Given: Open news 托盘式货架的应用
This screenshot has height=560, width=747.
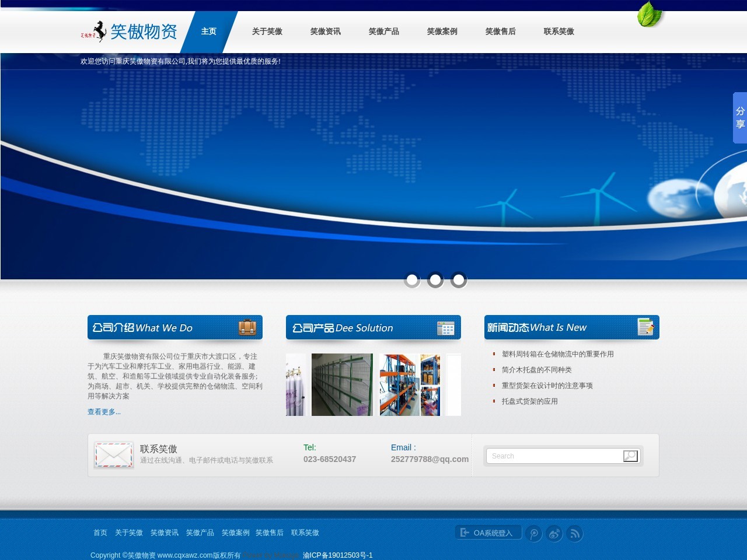Looking at the screenshot, I should (x=530, y=401).
